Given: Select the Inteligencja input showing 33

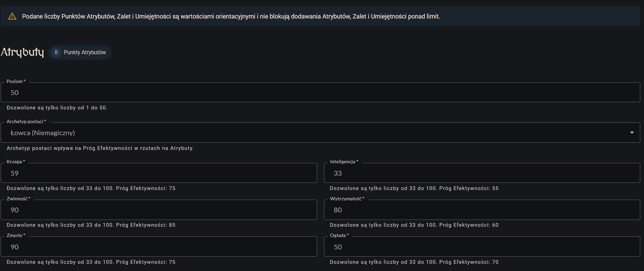Looking at the screenshot, I should point(482,173).
